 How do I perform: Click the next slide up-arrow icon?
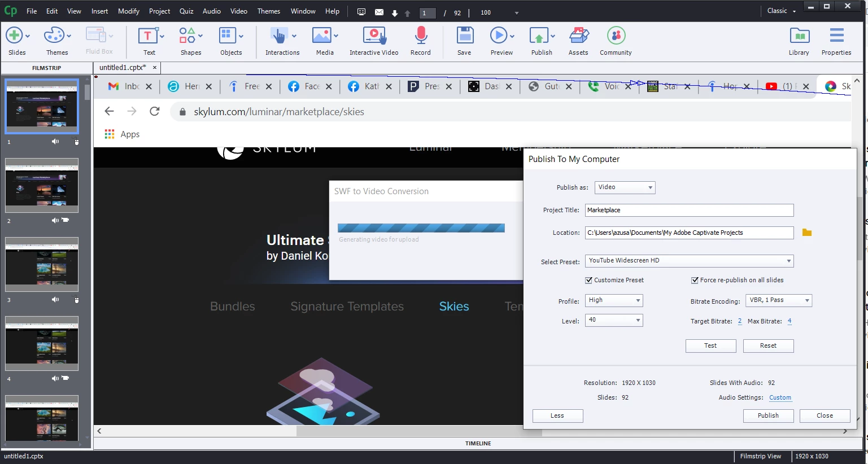[x=407, y=12]
